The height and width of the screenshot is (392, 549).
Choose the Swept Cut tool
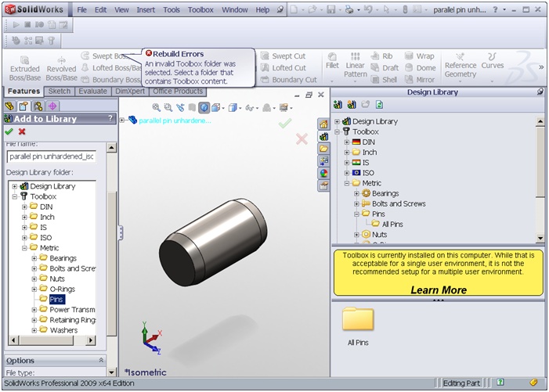[284, 56]
